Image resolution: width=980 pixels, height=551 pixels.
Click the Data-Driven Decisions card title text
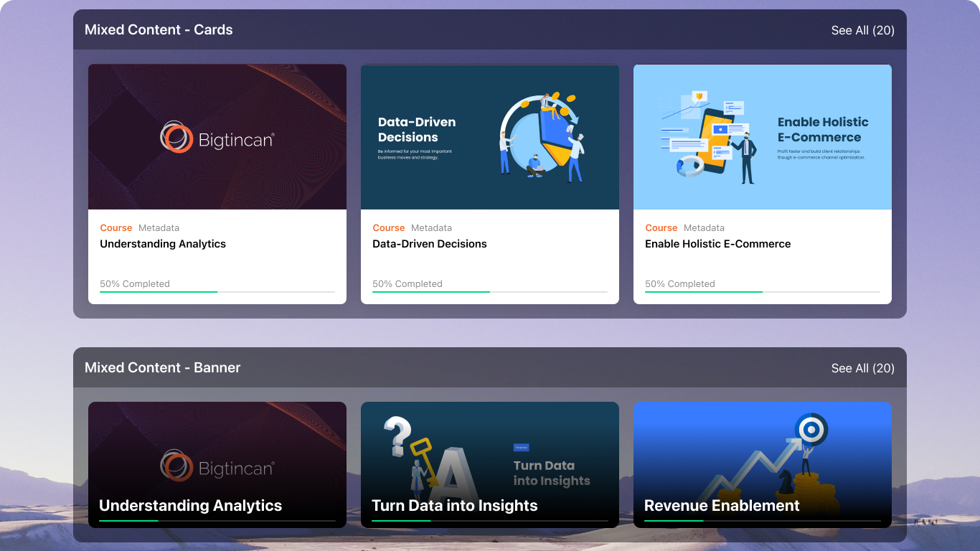[430, 244]
